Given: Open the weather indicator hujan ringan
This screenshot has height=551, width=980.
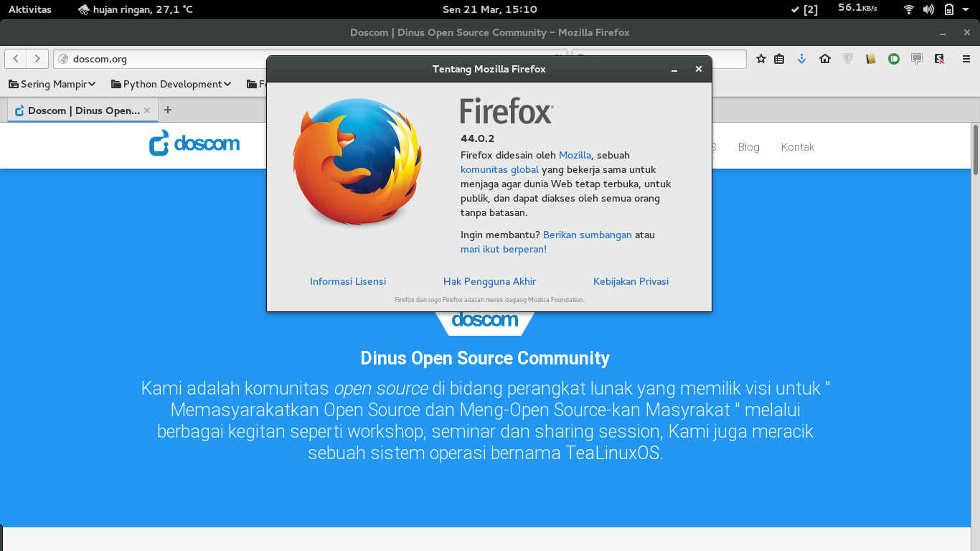Looking at the screenshot, I should (x=135, y=9).
